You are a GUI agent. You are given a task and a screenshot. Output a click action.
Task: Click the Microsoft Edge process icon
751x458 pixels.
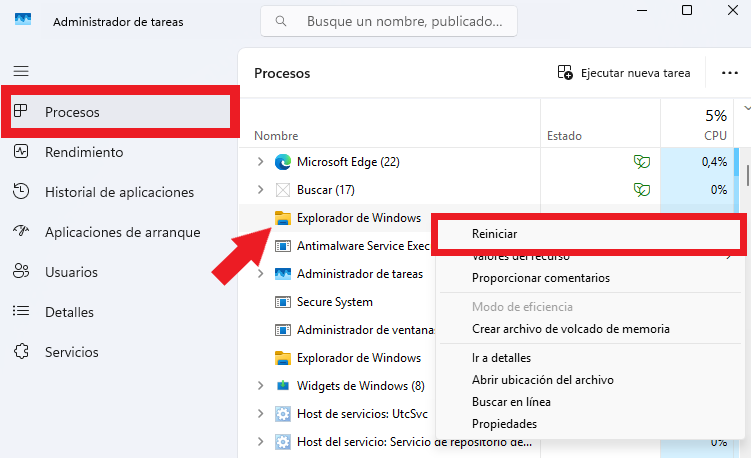tap(283, 162)
